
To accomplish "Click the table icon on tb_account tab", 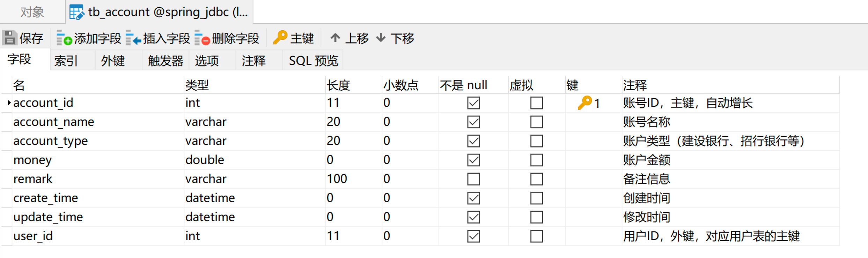I will (x=76, y=12).
